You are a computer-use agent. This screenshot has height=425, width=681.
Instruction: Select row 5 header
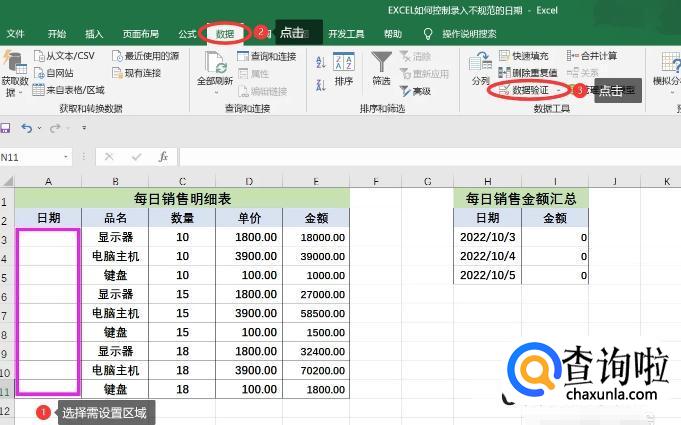7,277
